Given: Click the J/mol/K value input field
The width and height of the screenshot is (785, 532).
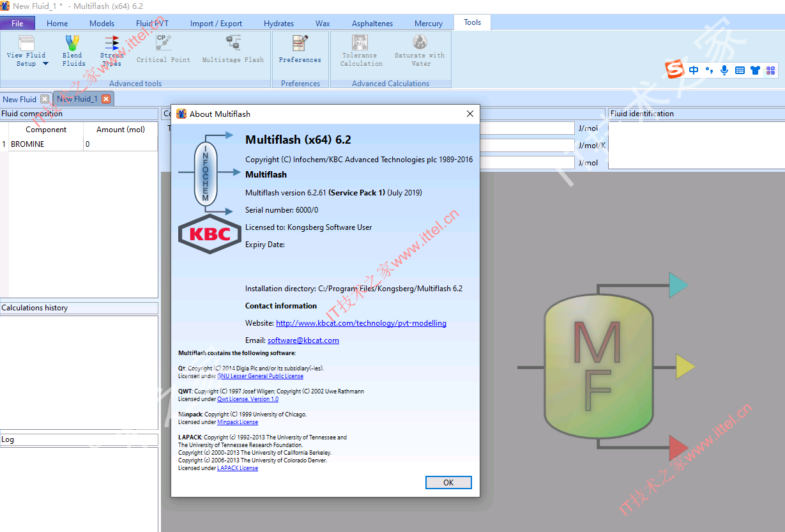Looking at the screenshot, I should click(527, 146).
